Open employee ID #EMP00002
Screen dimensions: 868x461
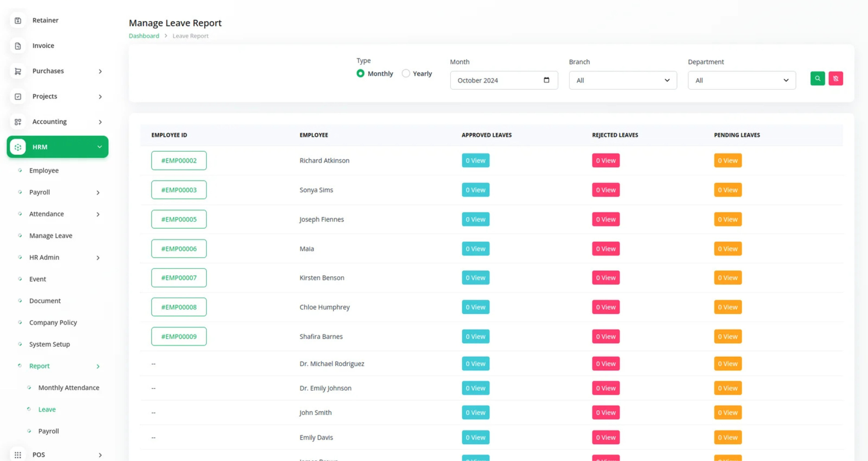pyautogui.click(x=179, y=161)
